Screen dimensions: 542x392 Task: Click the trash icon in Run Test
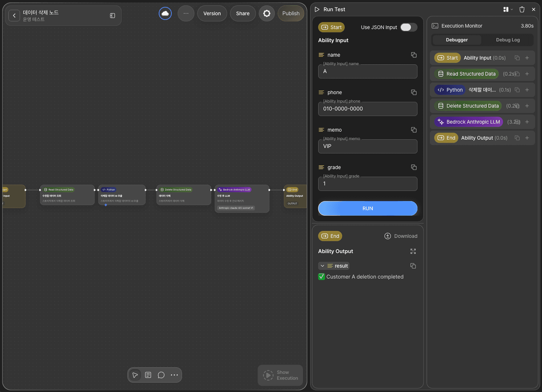point(522,9)
